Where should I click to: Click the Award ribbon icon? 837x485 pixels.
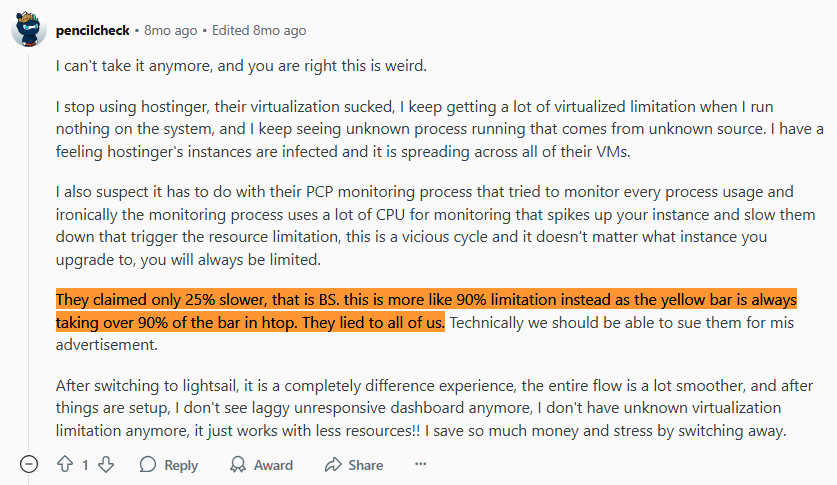[x=238, y=465]
